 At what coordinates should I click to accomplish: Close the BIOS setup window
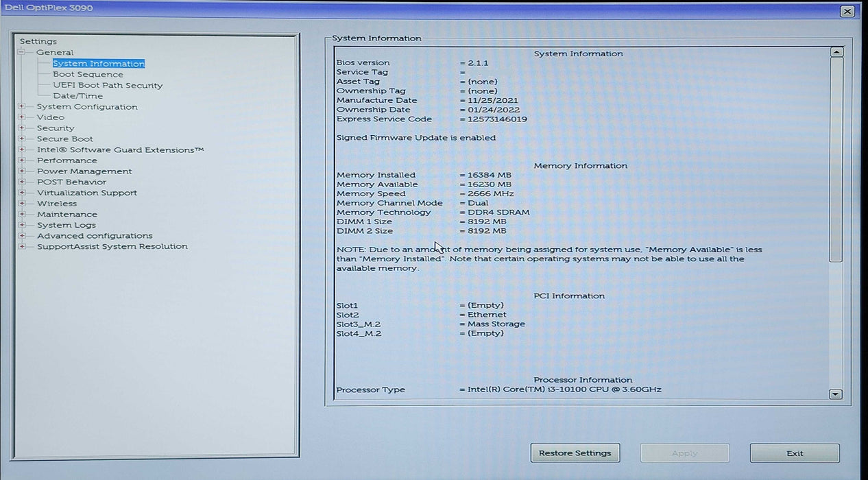pyautogui.click(x=847, y=12)
